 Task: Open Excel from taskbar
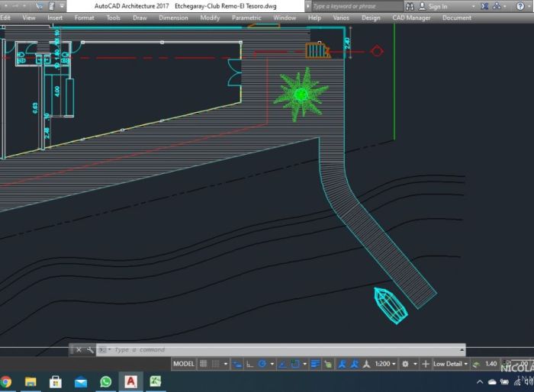pyautogui.click(x=156, y=381)
